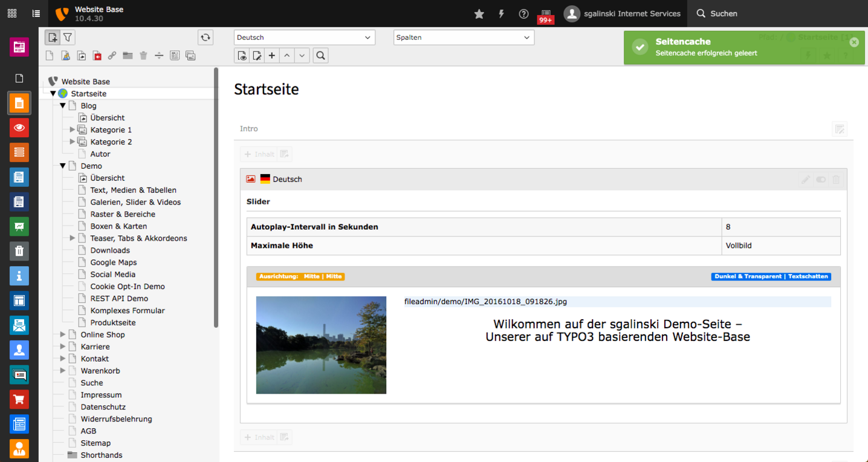
Task: Collapse the Blog branch in the page tree
Action: [x=62, y=105]
